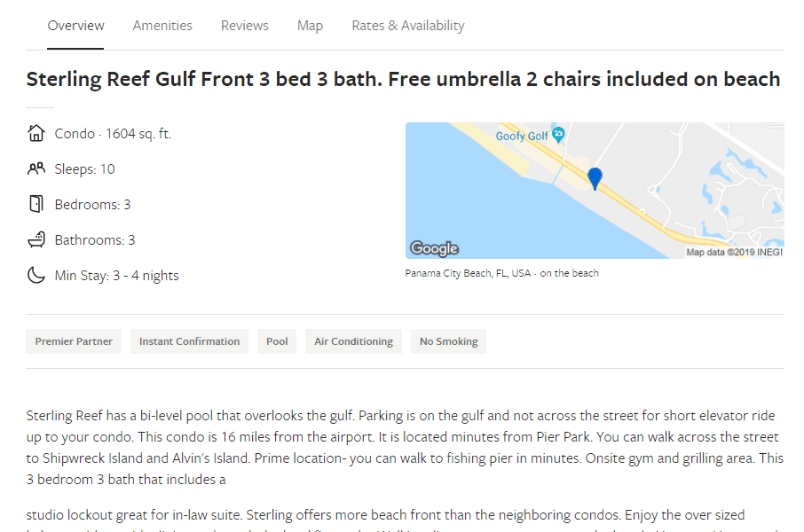Select the Rates & Availability tab
This screenshot has height=532, width=804.
click(407, 26)
